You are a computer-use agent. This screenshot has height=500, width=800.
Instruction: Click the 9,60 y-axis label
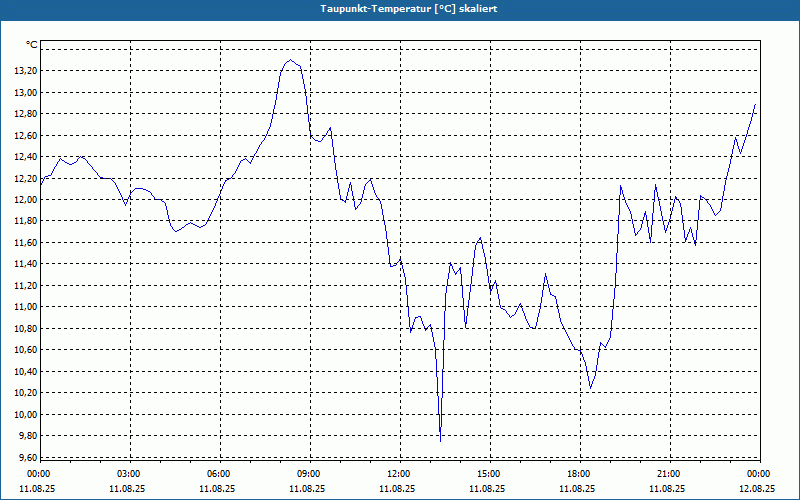click(29, 457)
